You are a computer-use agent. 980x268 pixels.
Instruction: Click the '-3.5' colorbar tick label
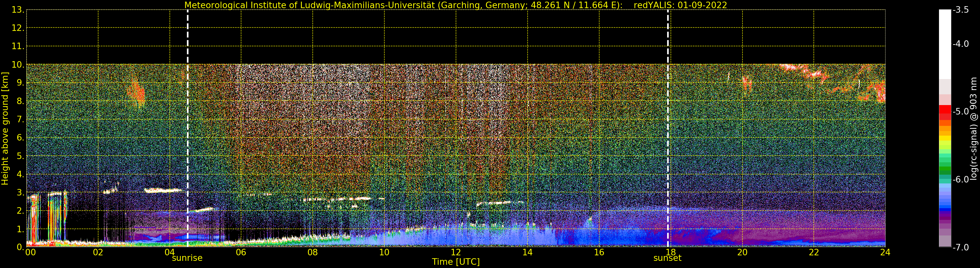coord(960,10)
